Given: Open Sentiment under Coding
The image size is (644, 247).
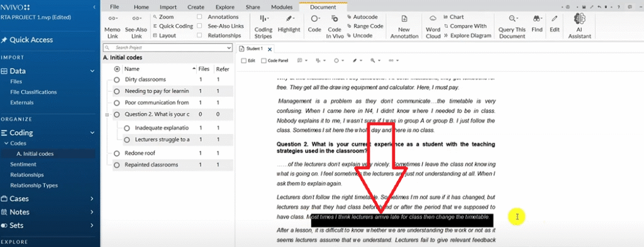Looking at the screenshot, I should click(x=23, y=164).
